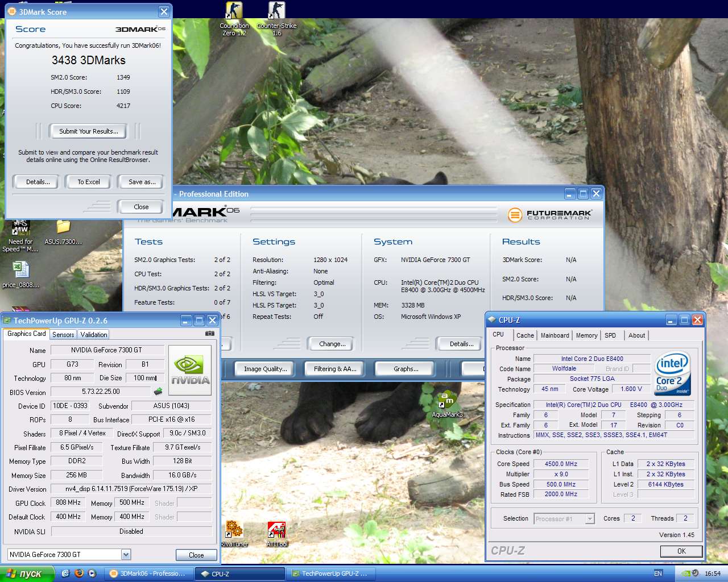
Task: Open CPU-Z About tab
Action: pos(636,335)
